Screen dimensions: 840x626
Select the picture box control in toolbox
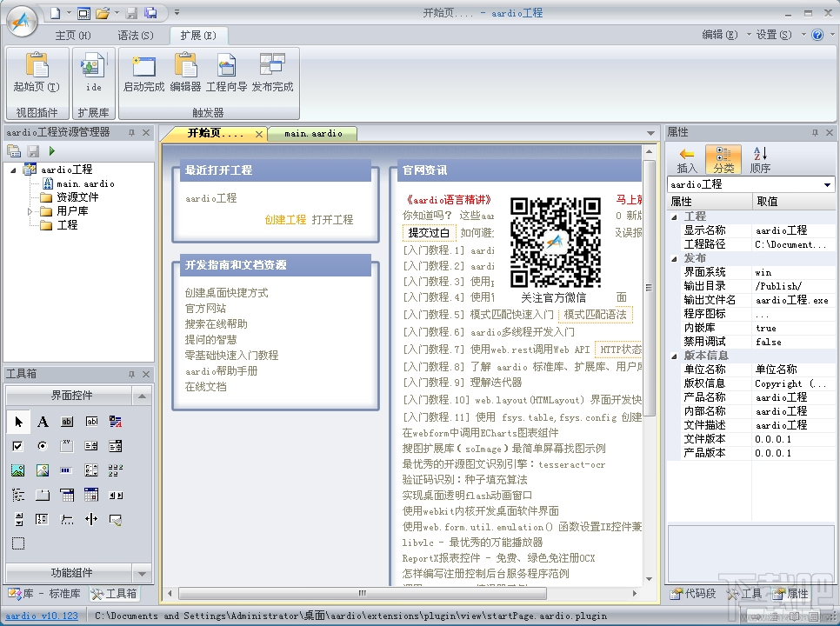tap(18, 470)
